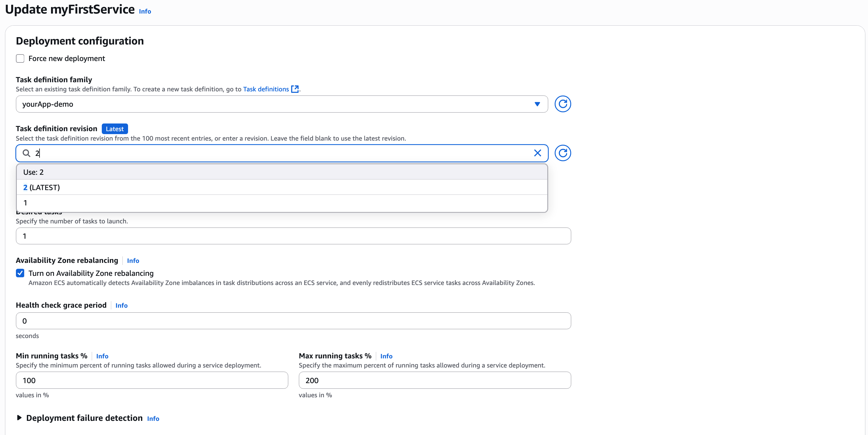868x435 pixels.
Task: Click the Desired tasks input field
Action: pos(293,236)
